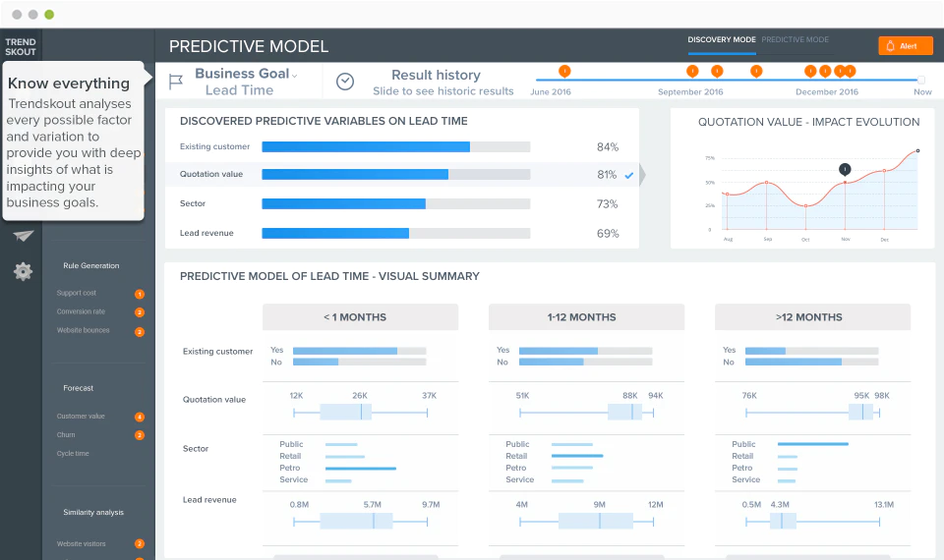Viewport: 944px width, 560px height.
Task: Open the Churn forecast link
Action: point(66,435)
